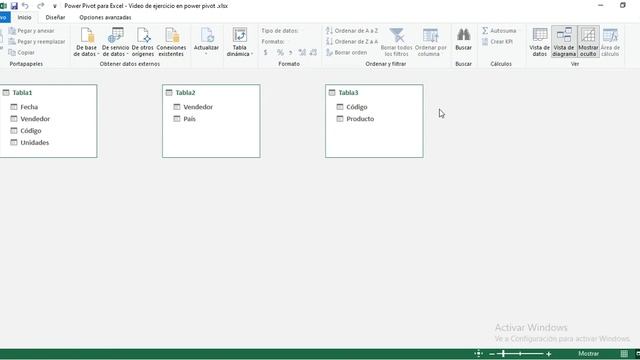Click Borrar todos los filtros
Screen dimensions: 640x360
coord(396,42)
